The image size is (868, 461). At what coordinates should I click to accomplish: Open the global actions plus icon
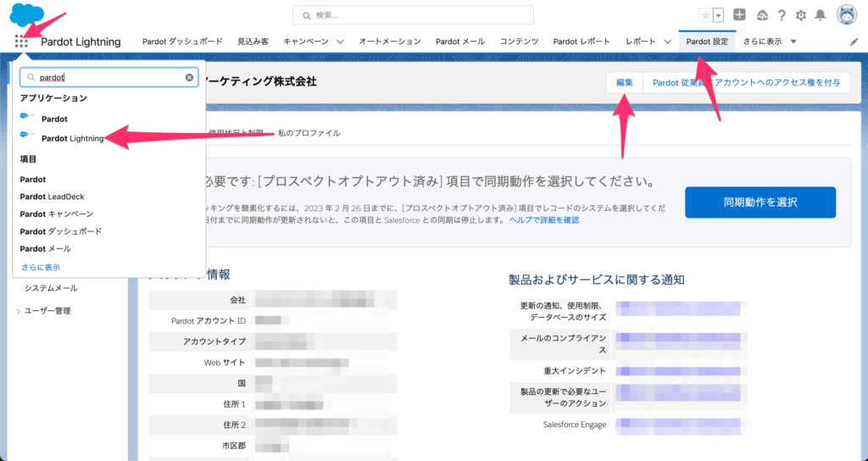click(x=739, y=15)
